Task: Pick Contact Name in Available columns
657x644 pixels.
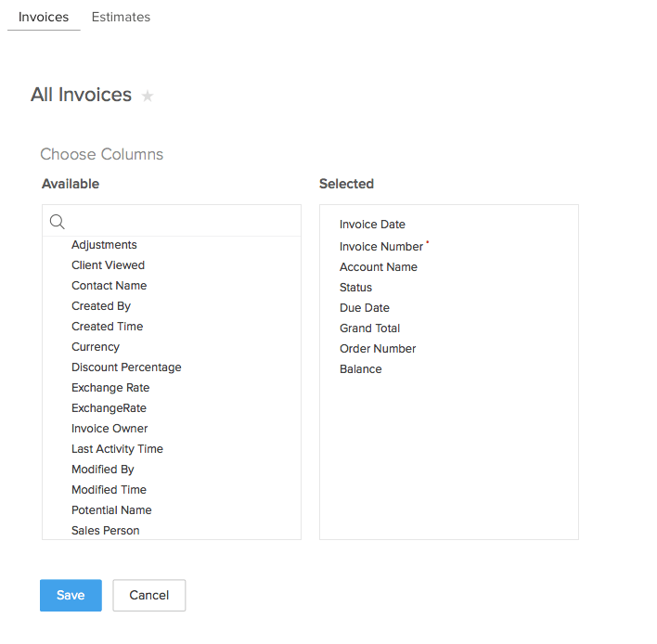Action: pos(109,286)
